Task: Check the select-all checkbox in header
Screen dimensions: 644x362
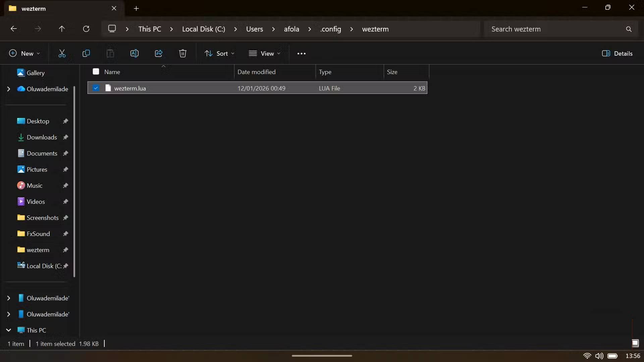Action: (x=96, y=71)
